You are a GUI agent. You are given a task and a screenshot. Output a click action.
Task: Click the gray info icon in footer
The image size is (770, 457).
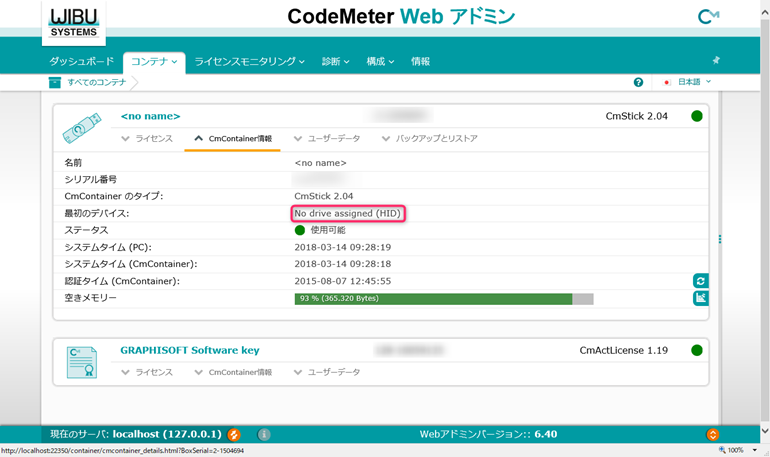pos(264,434)
